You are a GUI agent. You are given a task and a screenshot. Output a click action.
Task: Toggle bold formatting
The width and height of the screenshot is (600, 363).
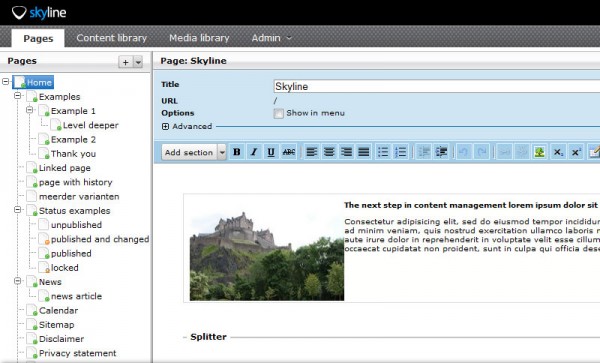[x=237, y=152]
